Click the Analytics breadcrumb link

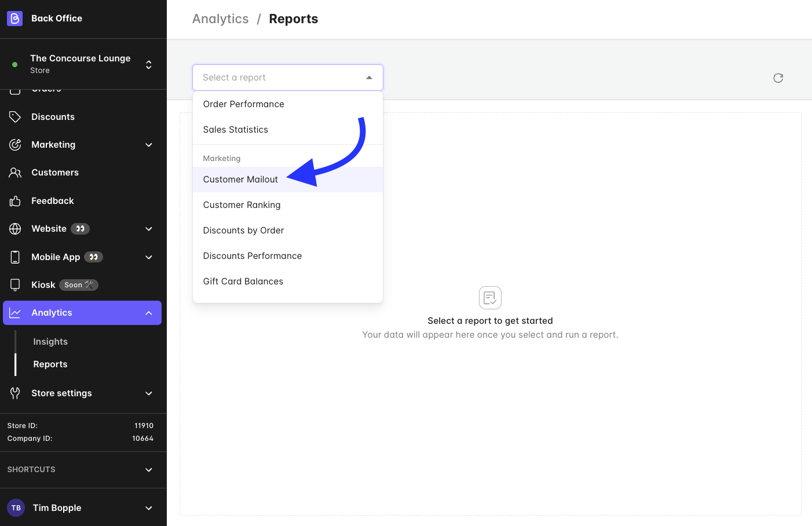click(x=220, y=19)
